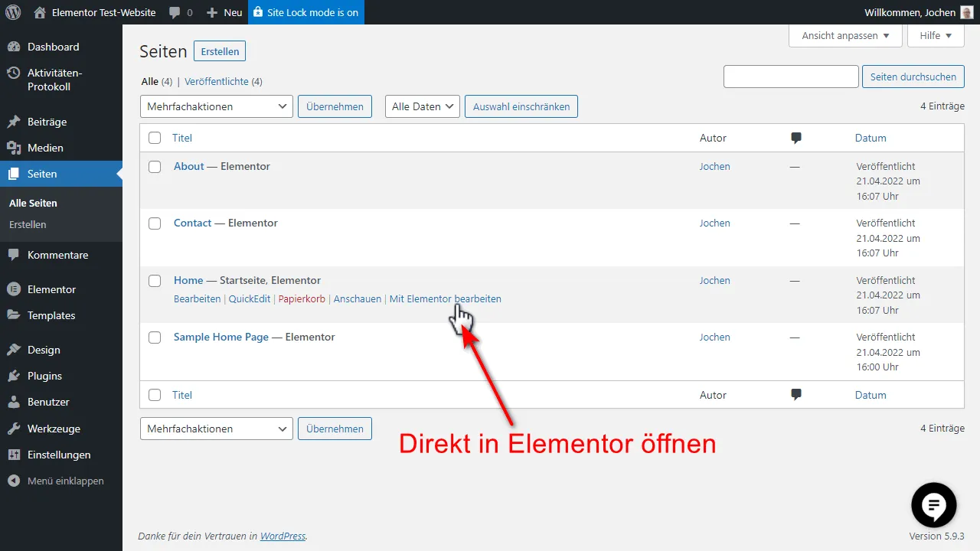Check the Contact page checkbox
The image size is (980, 551).
tap(155, 223)
